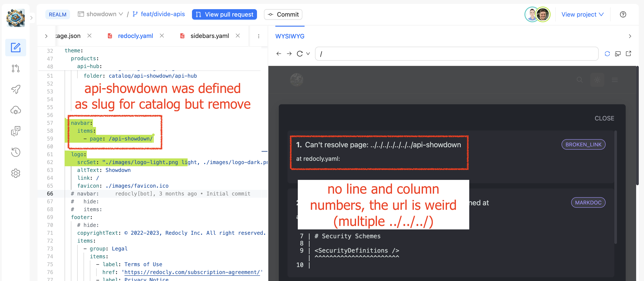
Task: Click the '- page: /api-showdown/' code line
Action: point(118,139)
